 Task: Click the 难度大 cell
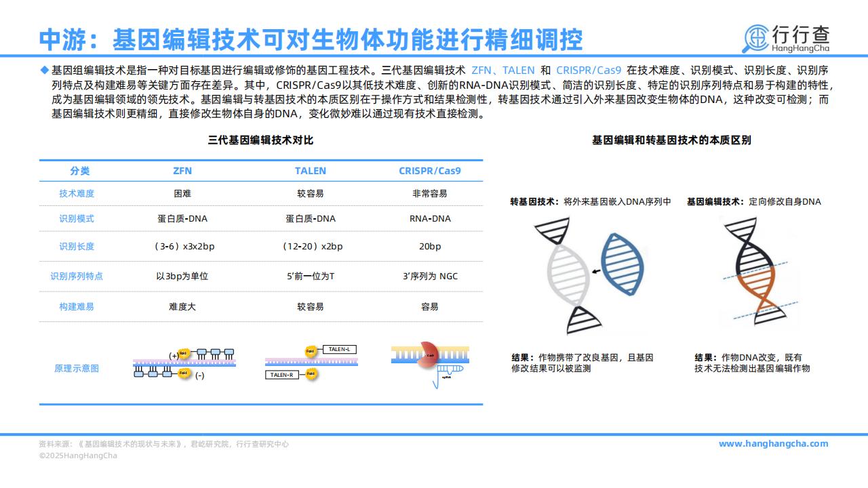(x=182, y=306)
